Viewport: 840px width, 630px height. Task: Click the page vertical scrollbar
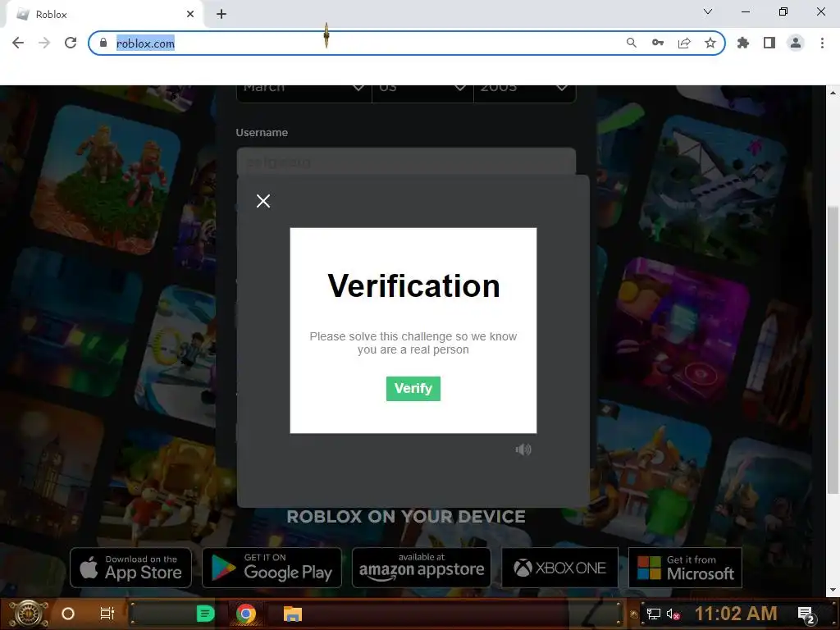(x=833, y=351)
